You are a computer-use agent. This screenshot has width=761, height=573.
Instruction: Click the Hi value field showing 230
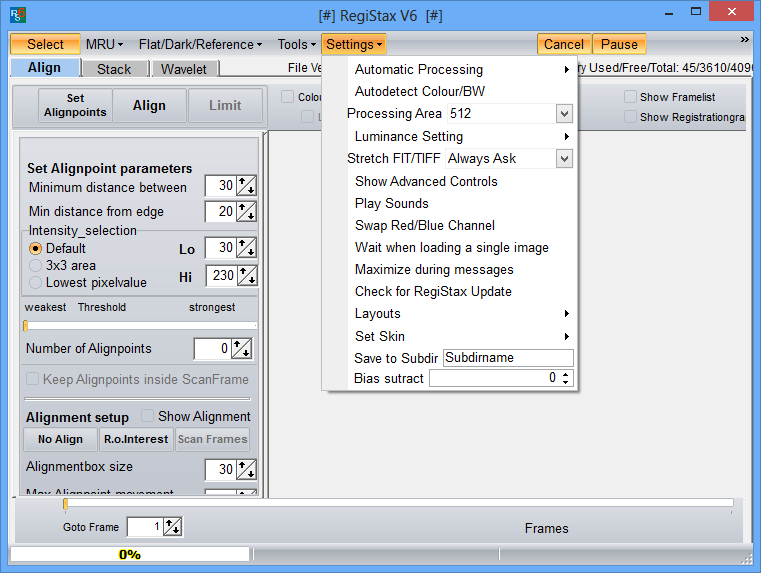(222, 276)
